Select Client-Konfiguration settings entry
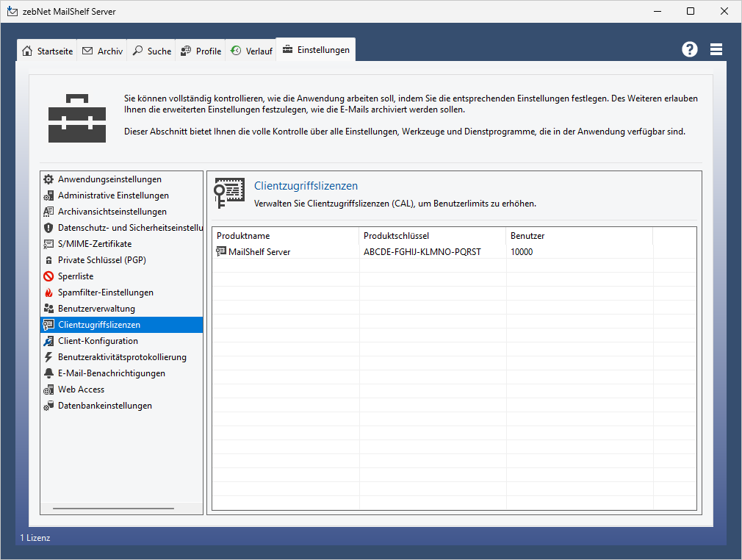The height and width of the screenshot is (560, 742). click(x=98, y=341)
